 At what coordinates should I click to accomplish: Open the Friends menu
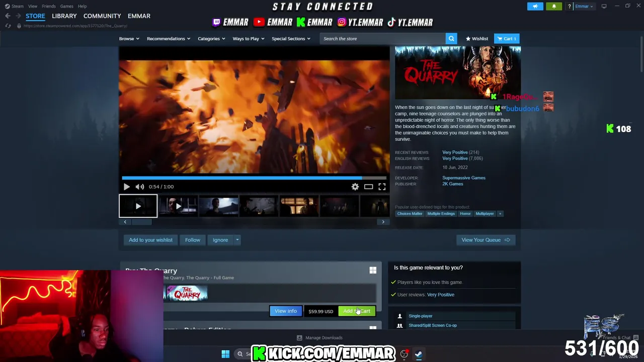pyautogui.click(x=49, y=6)
